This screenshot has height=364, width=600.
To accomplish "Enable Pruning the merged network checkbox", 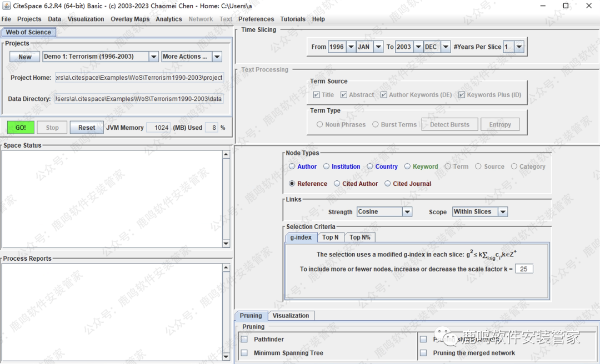I will [x=423, y=353].
